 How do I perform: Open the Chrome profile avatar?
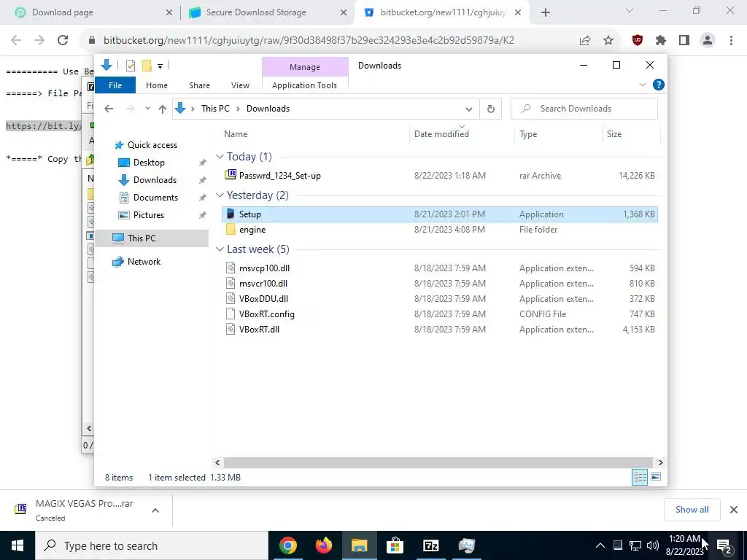click(708, 41)
